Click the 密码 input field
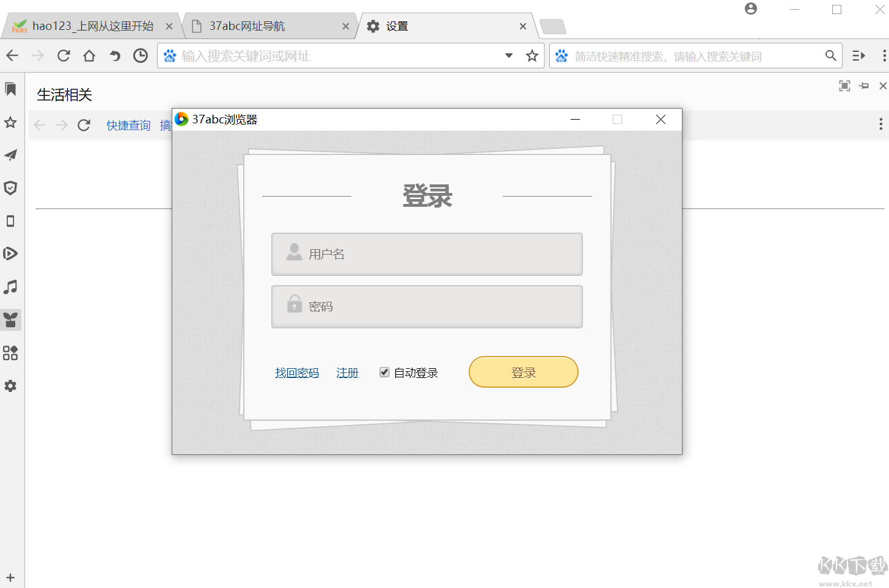 tap(427, 307)
